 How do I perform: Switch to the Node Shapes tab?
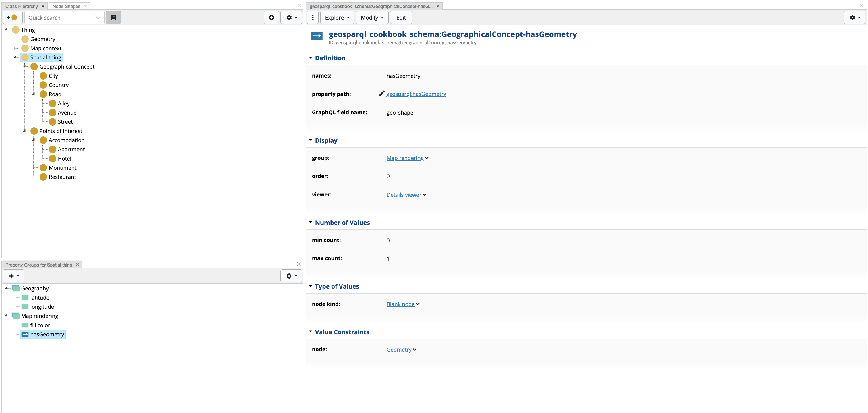tap(66, 6)
